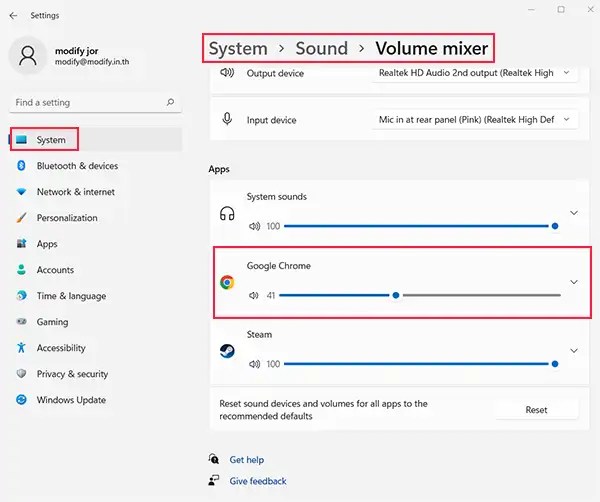This screenshot has width=600, height=502.
Task: Expand the Steam chevron
Action: [574, 350]
